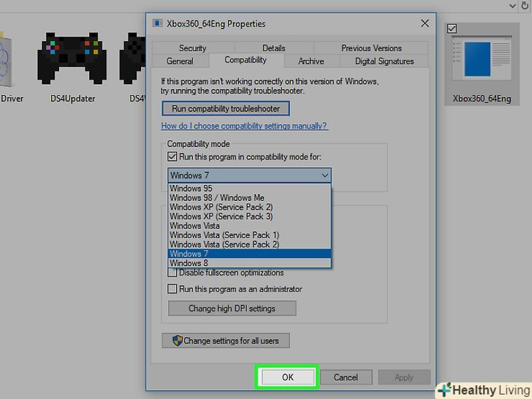Pick plain Windows Vista option
This screenshot has width=532, height=399.
coord(249,226)
